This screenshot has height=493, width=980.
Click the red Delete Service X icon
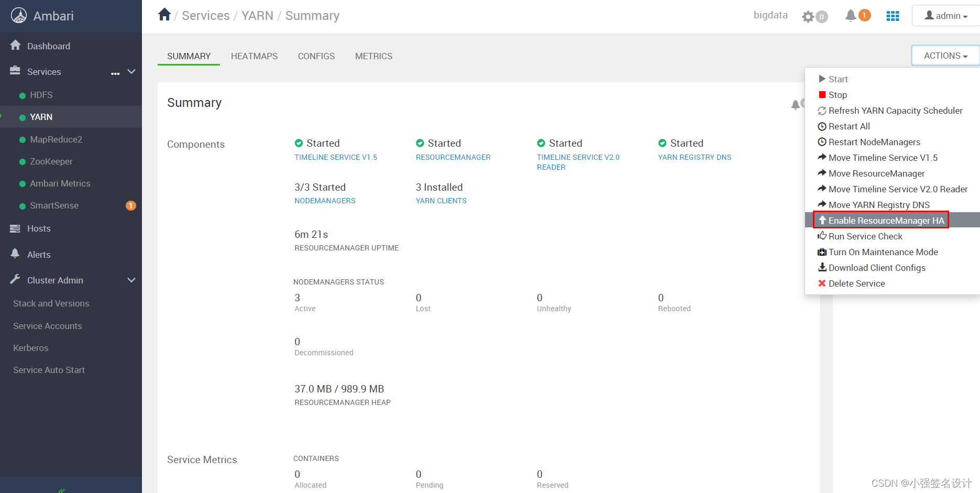point(822,283)
